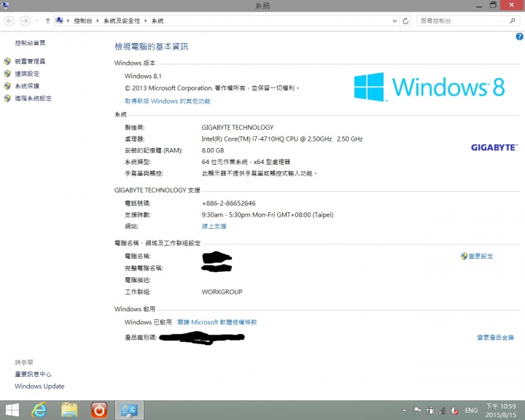525x420 pixels.
Task: Open 重要訊息中心 link
Action: click(33, 375)
